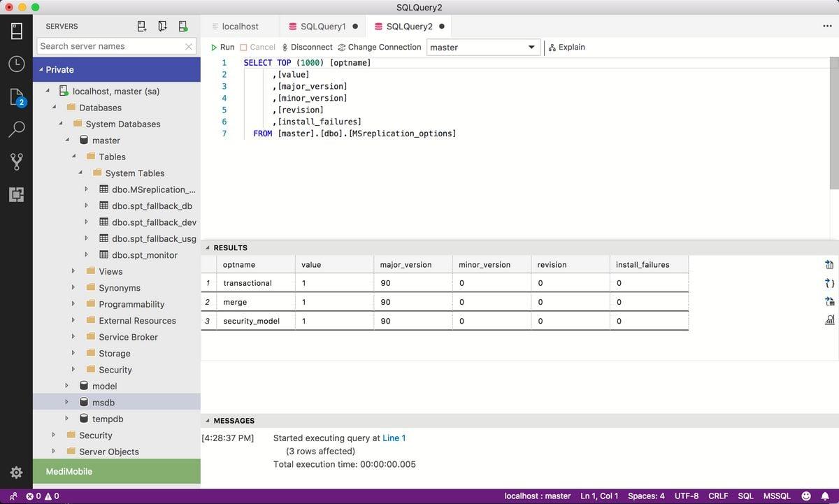Screen dimensions: 839x504
Task: Switch to the SQLQuery1 tab
Action: coord(323,27)
